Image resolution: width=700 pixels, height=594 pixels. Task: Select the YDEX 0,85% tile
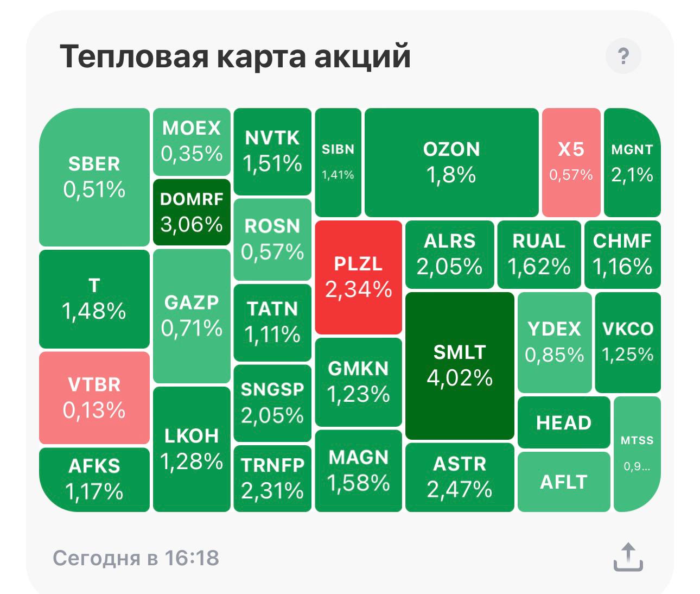point(555,342)
